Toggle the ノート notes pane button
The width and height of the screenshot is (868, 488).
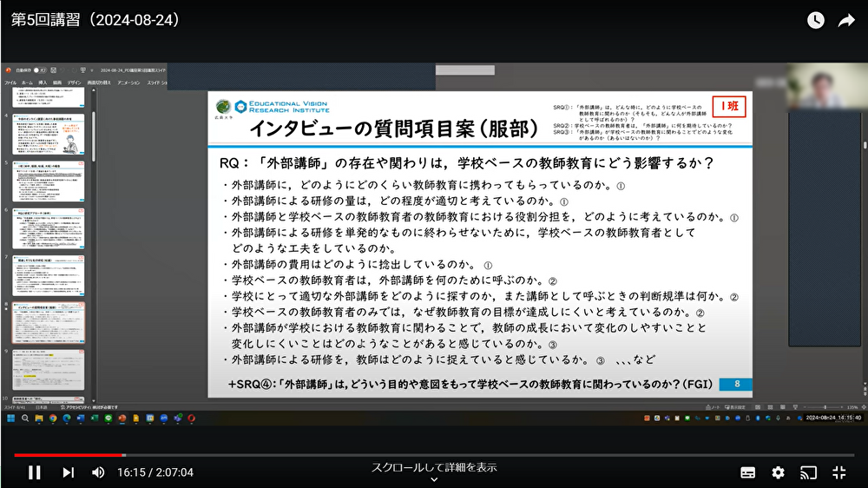point(713,407)
